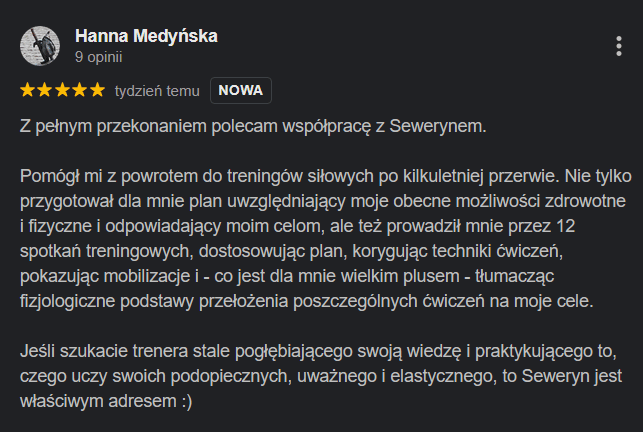643x432 pixels.
Task: Click the line starting "Pomógł mi z powrotem"
Action: point(320,176)
